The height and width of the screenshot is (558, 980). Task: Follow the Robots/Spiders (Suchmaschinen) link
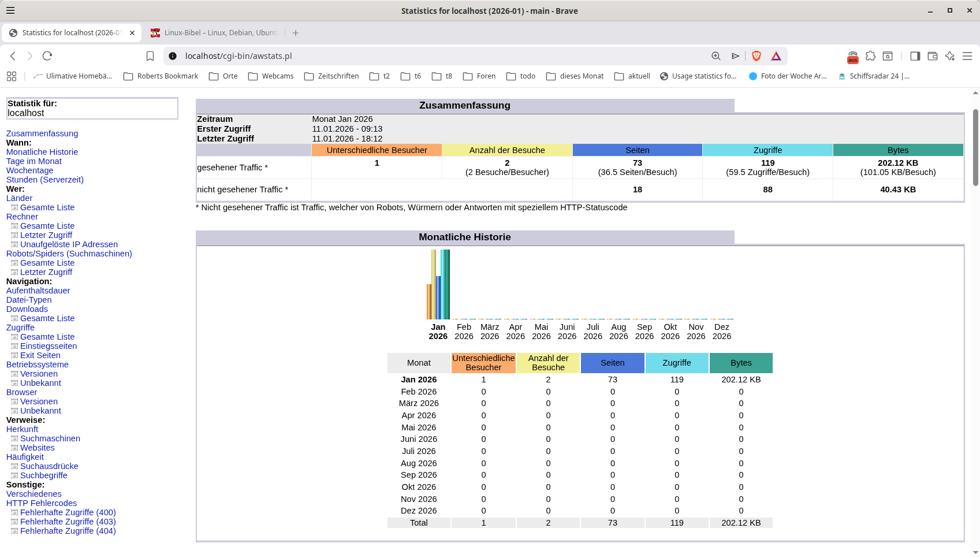[69, 254]
